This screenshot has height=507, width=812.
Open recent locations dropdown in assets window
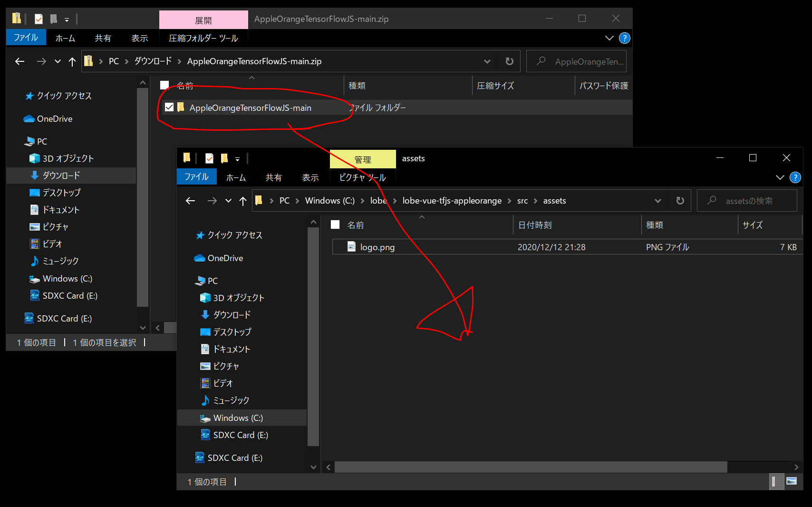229,201
